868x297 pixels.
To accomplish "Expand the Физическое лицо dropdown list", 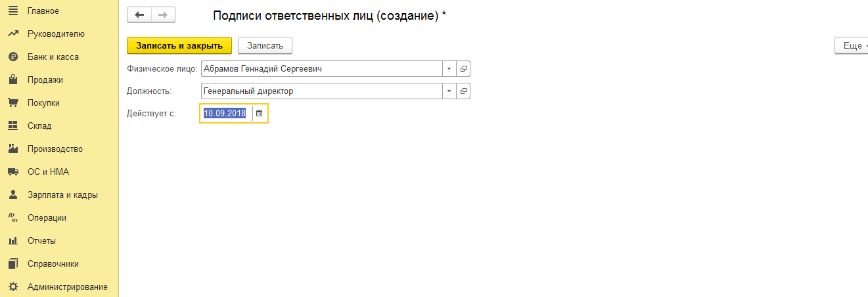I will [449, 69].
